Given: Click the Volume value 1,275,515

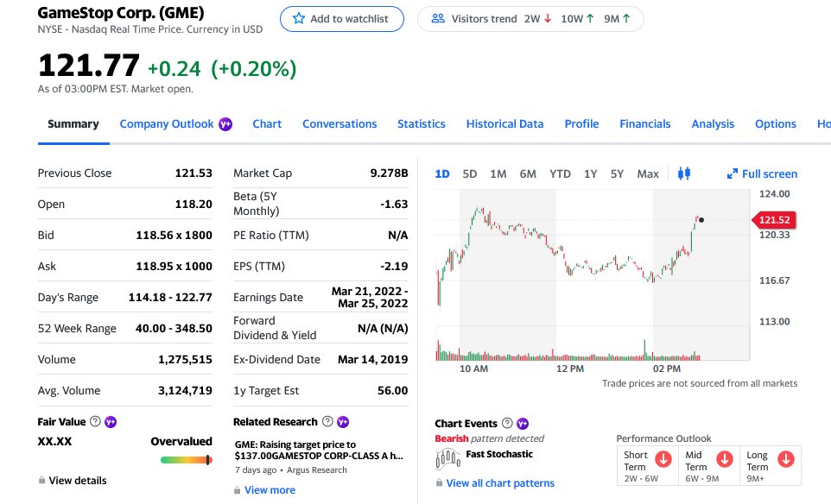Looking at the screenshot, I should [x=185, y=360].
